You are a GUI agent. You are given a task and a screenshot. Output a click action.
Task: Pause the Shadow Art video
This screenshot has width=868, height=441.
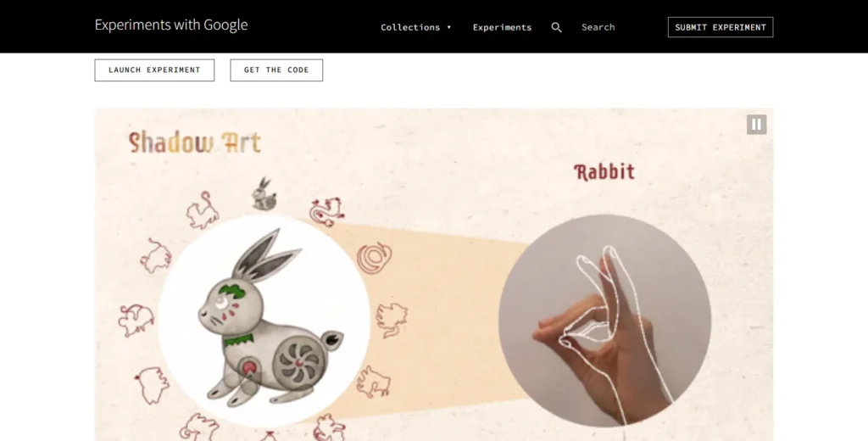pos(756,124)
